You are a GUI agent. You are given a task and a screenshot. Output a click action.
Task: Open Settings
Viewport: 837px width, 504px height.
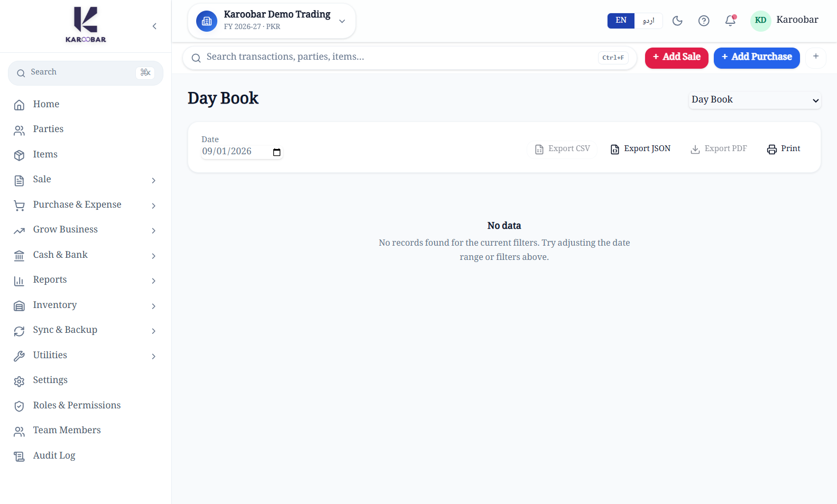click(86, 380)
